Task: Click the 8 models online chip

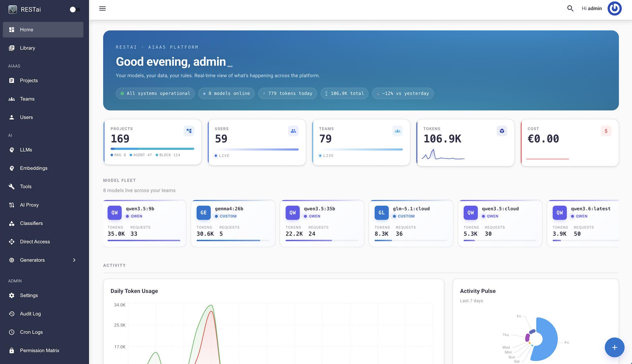Action: (226, 94)
